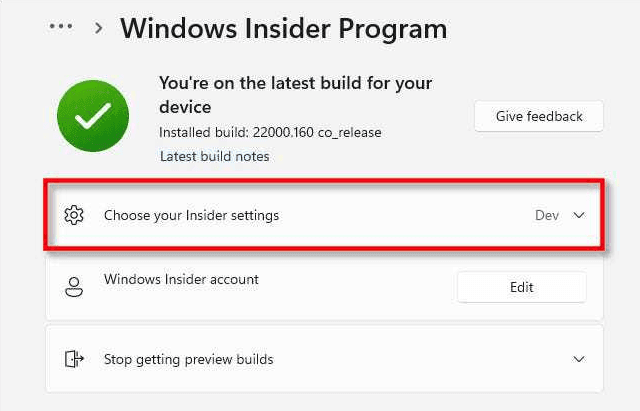
Task: Open the Dev channel selection
Action: point(547,215)
